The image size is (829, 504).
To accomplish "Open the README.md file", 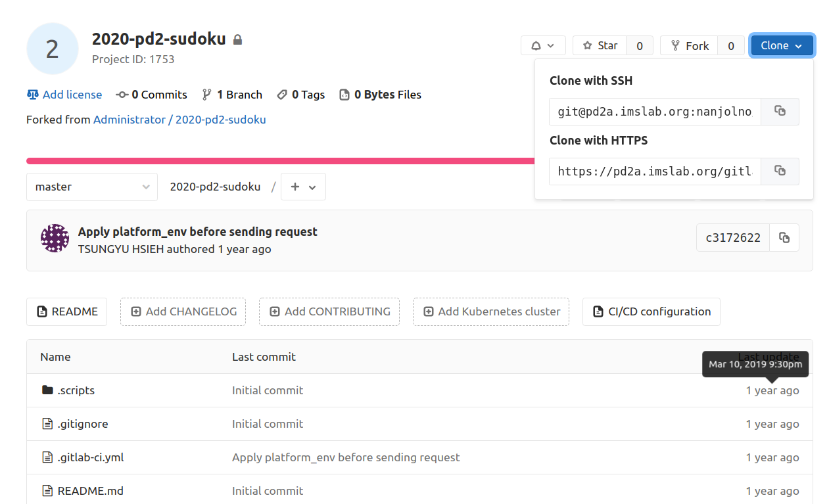I will 91,491.
